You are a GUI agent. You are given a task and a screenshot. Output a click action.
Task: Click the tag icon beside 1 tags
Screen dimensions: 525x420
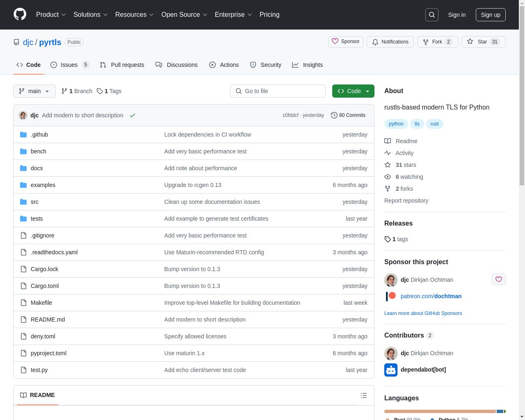(x=388, y=239)
